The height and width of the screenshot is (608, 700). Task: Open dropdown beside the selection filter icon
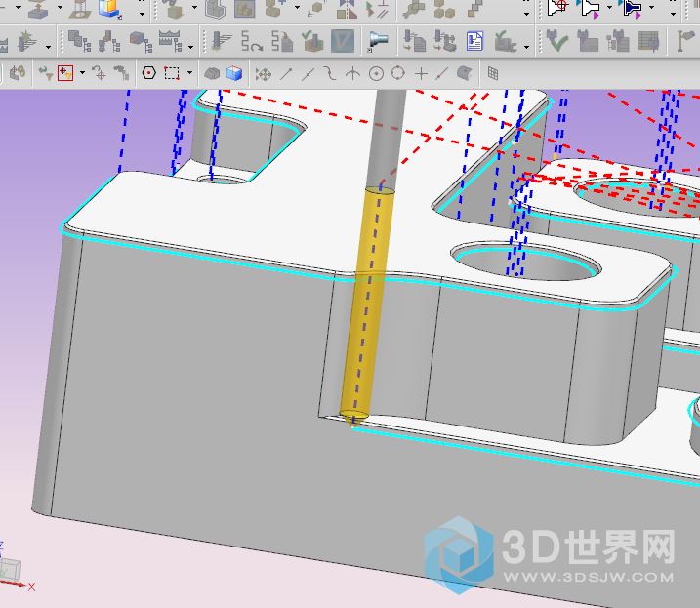(82, 73)
